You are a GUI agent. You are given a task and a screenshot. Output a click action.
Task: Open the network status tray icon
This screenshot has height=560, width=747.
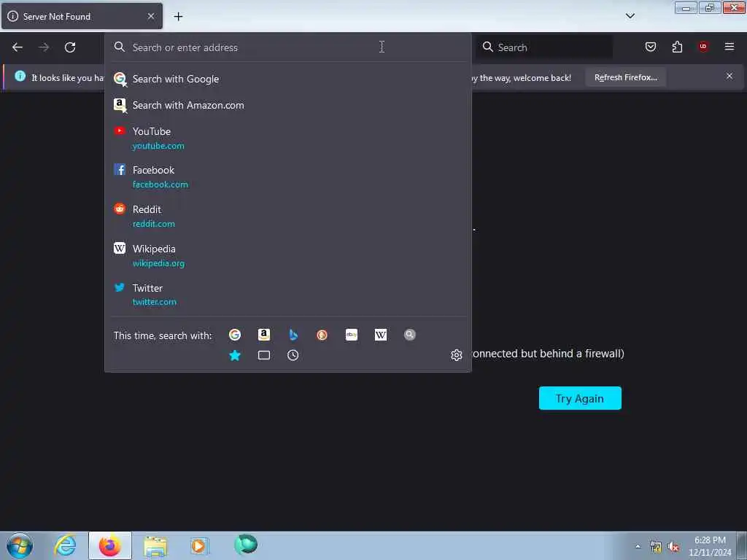pos(656,547)
